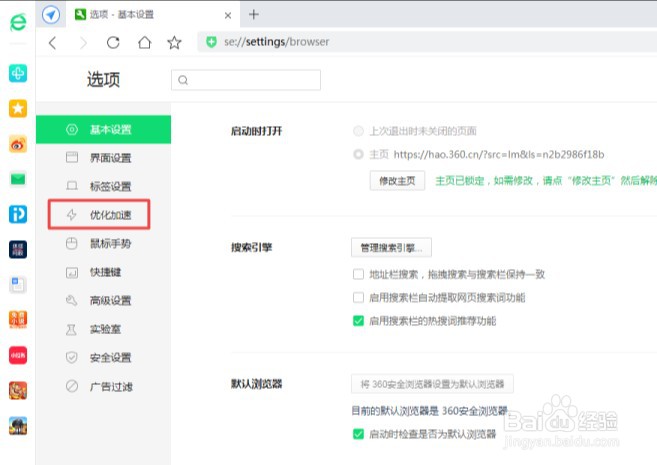The image size is (657, 465).
Task: Open 标签设置 settings section
Action: coord(103,186)
